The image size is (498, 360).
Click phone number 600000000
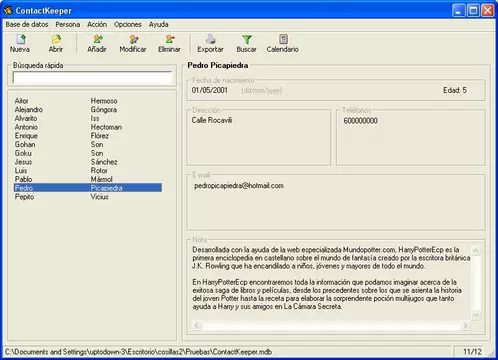360,121
